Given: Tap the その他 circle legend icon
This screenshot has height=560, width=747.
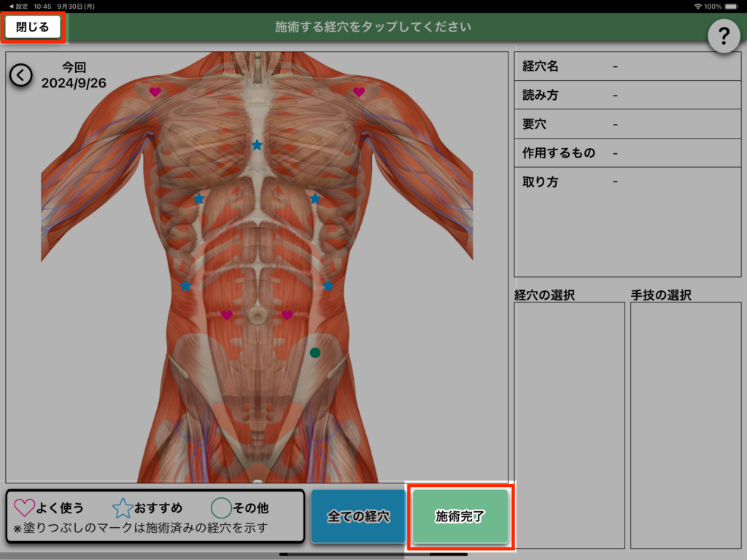Looking at the screenshot, I should coord(221,507).
